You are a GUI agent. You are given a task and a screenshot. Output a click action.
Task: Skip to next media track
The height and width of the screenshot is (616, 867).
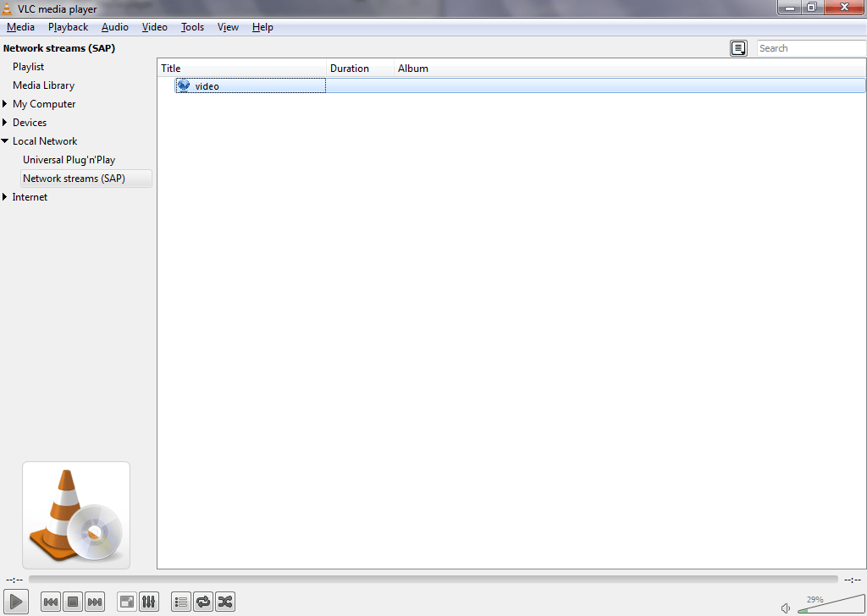95,602
